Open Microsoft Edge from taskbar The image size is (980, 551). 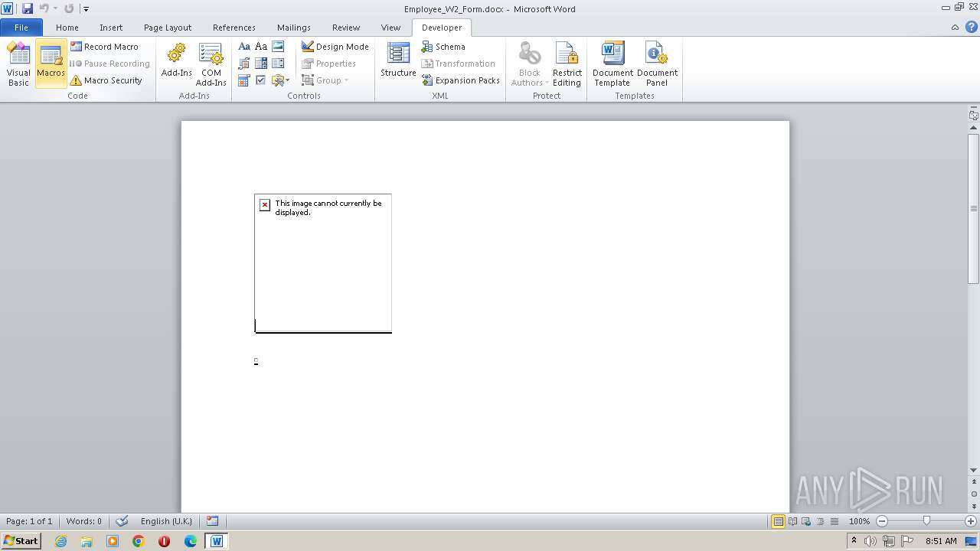click(191, 541)
